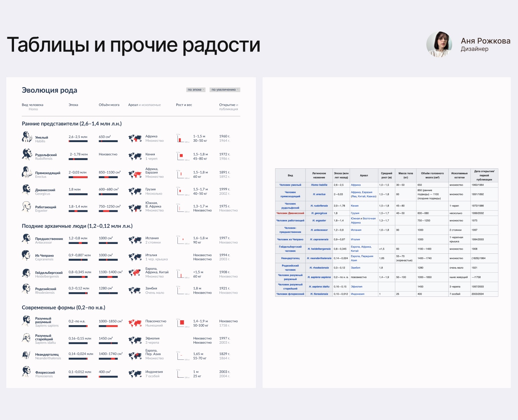Viewport: 518px width, 420px height.
Task: Open the «по увеличению» sort dropdown
Action: click(224, 90)
